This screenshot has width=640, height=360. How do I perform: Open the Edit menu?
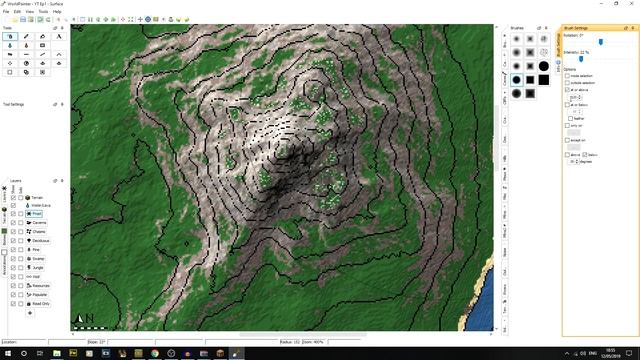[17, 11]
